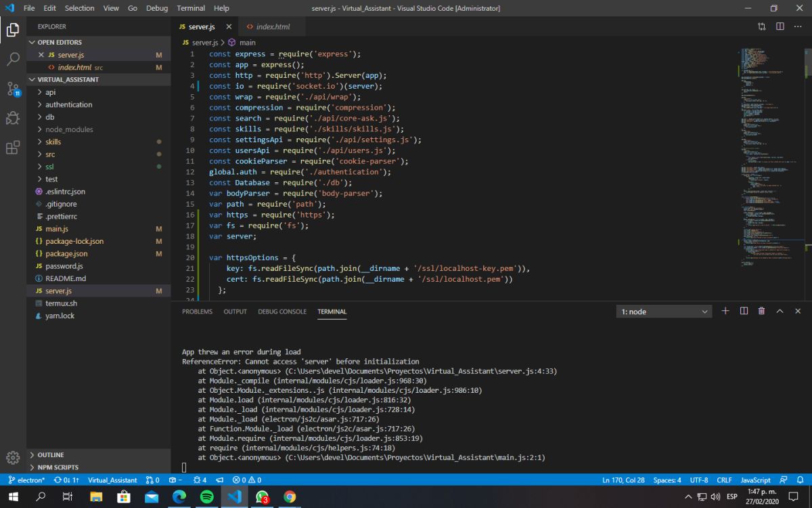Open the Debug menu
The image size is (812, 508).
(x=157, y=8)
